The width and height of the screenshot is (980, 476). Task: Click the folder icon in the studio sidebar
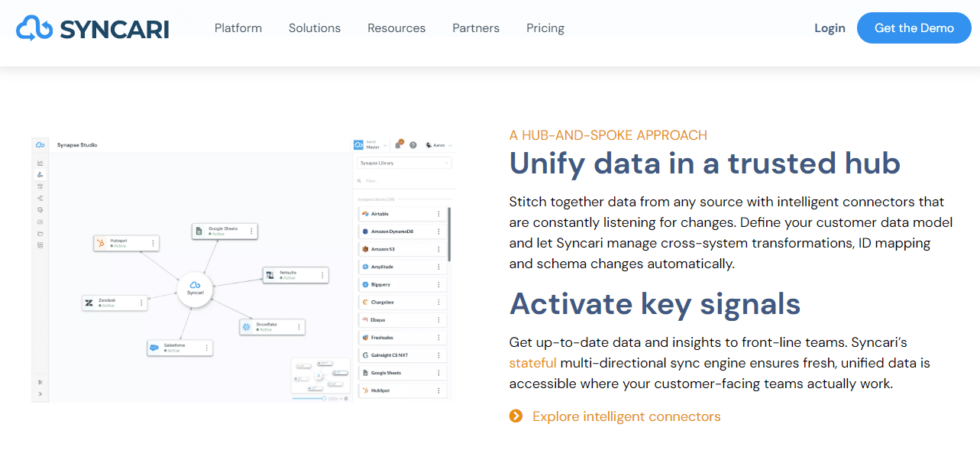(x=40, y=233)
